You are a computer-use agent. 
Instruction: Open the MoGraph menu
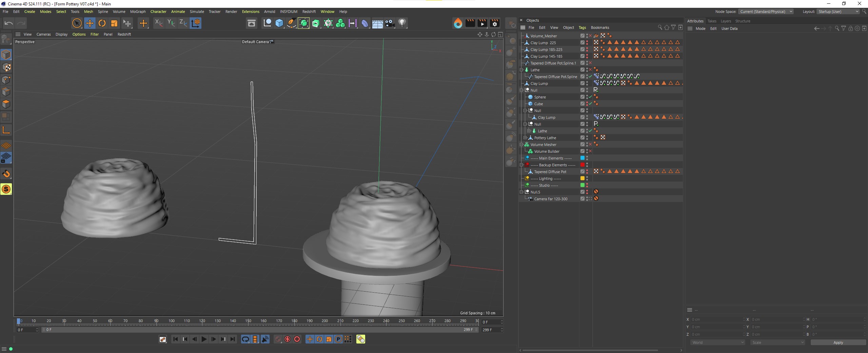[x=138, y=12]
